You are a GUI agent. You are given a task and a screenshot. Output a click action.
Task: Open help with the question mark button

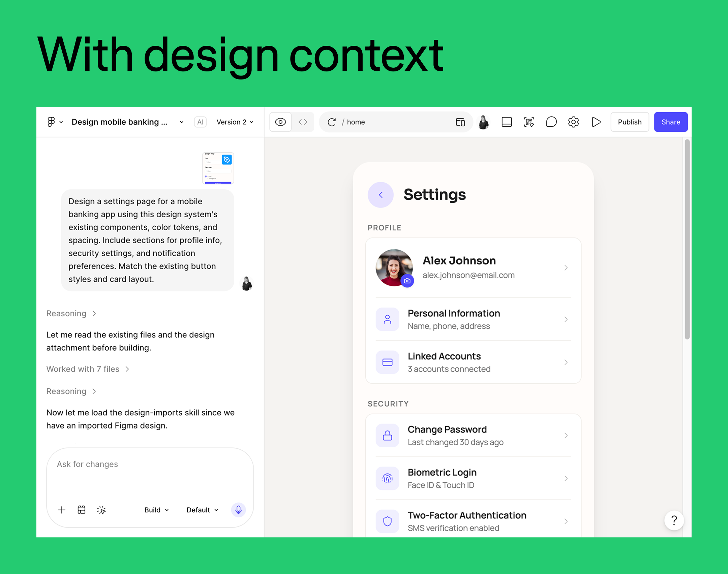coord(674,520)
